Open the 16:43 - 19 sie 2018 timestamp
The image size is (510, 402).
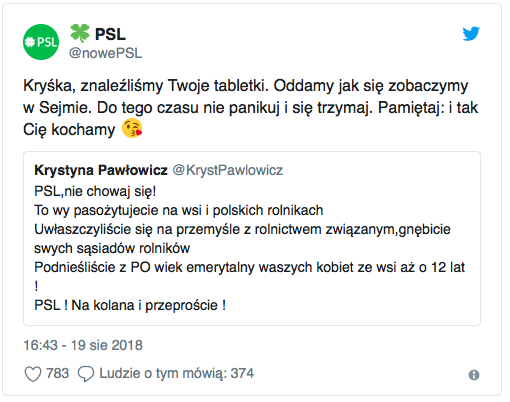(x=83, y=345)
